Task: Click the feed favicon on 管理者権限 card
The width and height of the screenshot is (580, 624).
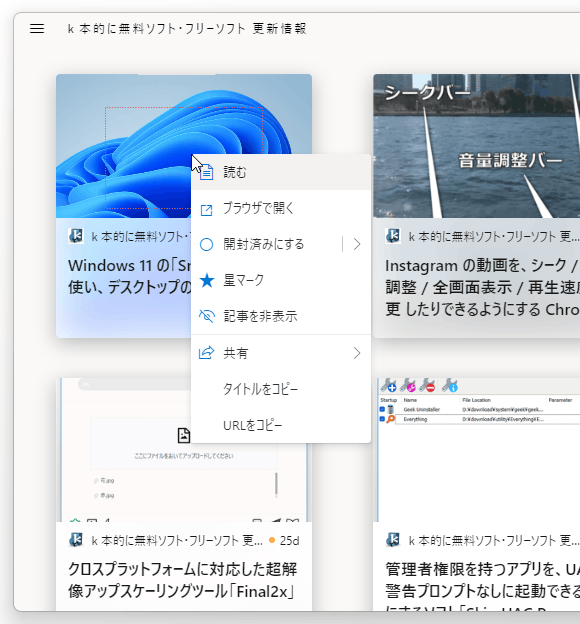Action: click(393, 540)
